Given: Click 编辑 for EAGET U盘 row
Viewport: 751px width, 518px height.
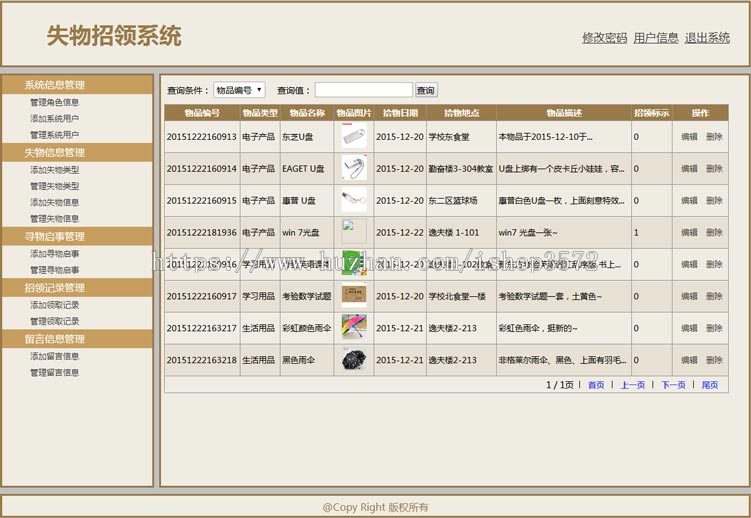Looking at the screenshot, I should pos(689,169).
